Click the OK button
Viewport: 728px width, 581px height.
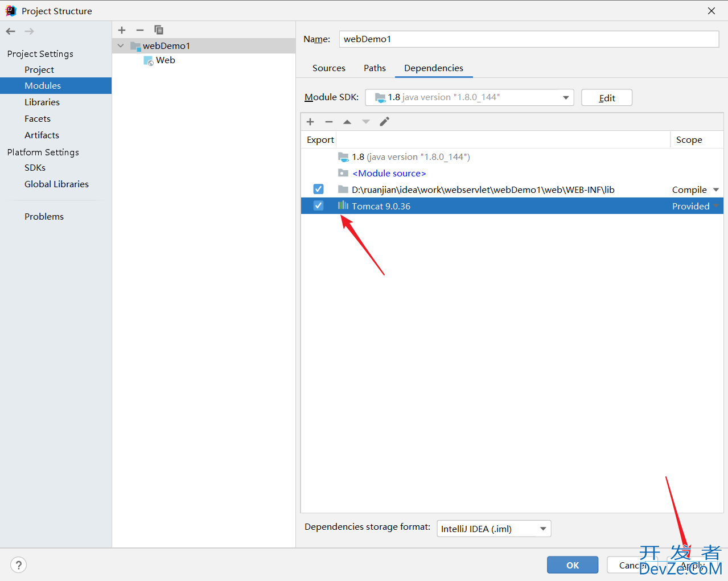[573, 565]
